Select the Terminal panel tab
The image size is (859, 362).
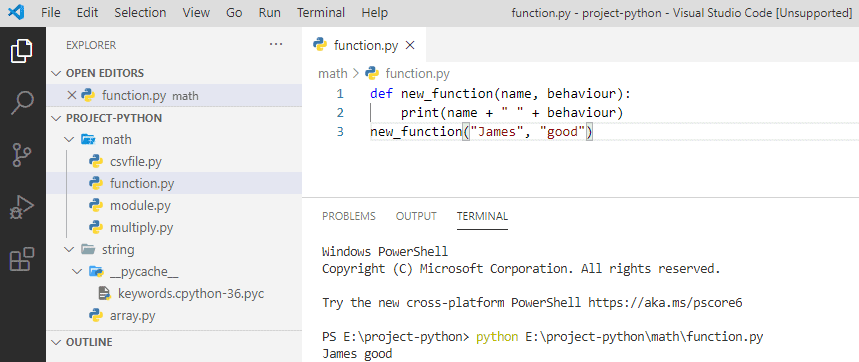[483, 216]
